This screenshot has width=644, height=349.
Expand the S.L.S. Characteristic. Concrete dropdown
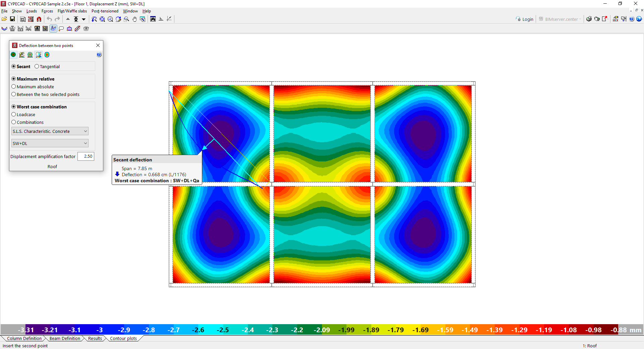tap(50, 131)
